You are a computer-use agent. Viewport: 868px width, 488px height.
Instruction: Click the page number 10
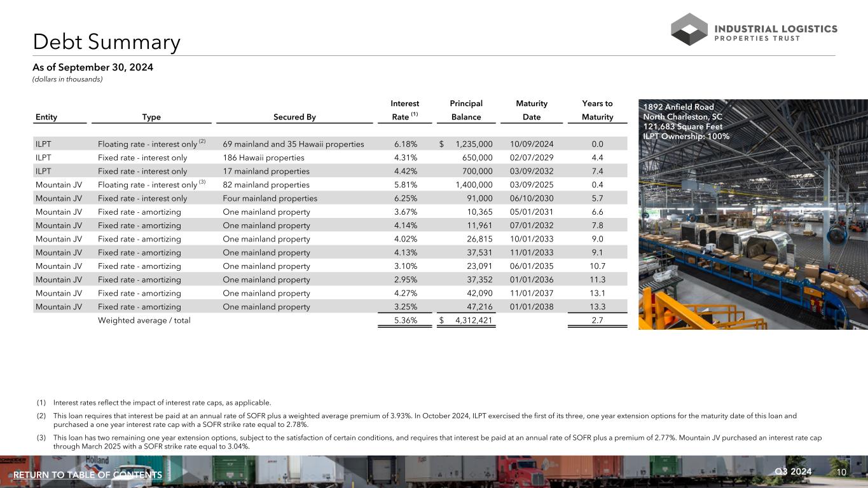842,472
